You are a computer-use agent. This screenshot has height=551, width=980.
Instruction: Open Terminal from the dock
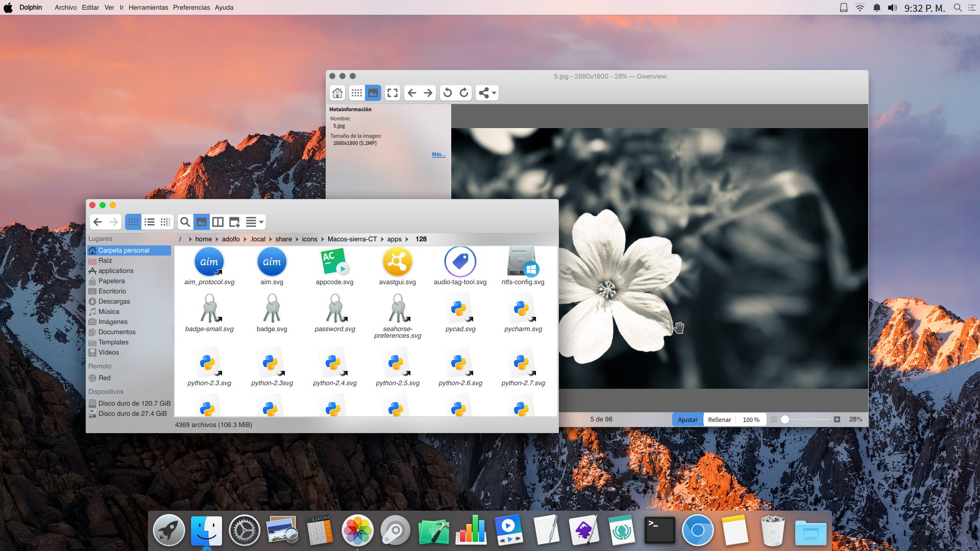pos(659,531)
